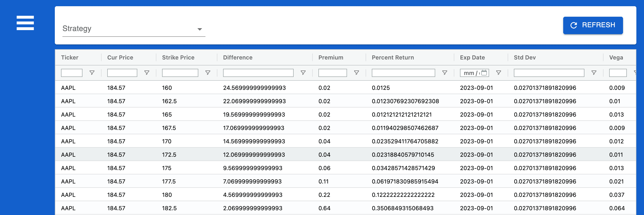Screen dimensions: 644x215
Task: Sort by the Difference column header
Action: (x=238, y=57)
